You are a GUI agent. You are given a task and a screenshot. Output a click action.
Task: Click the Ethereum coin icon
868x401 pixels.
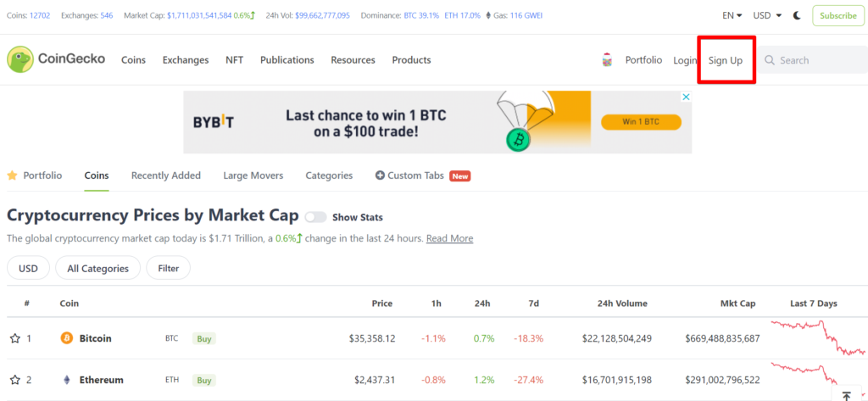click(x=66, y=380)
